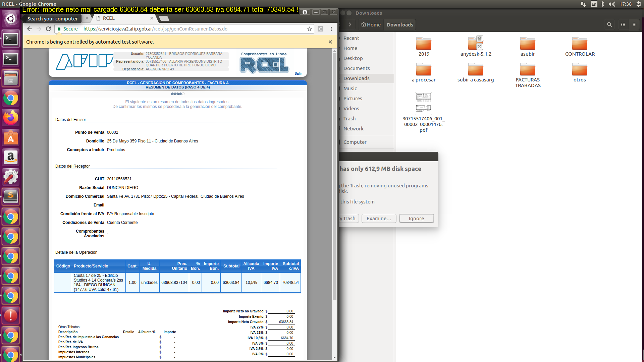Click the Chrome profile avatar icon

tap(305, 12)
